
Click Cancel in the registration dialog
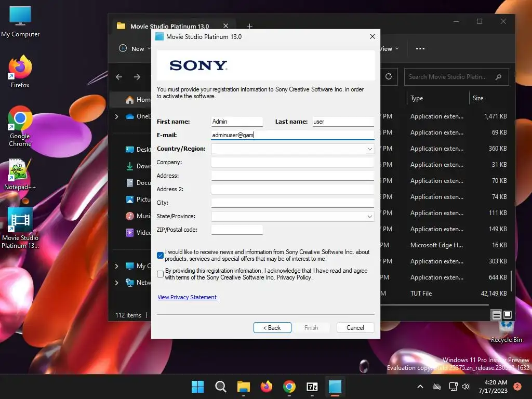click(x=355, y=328)
